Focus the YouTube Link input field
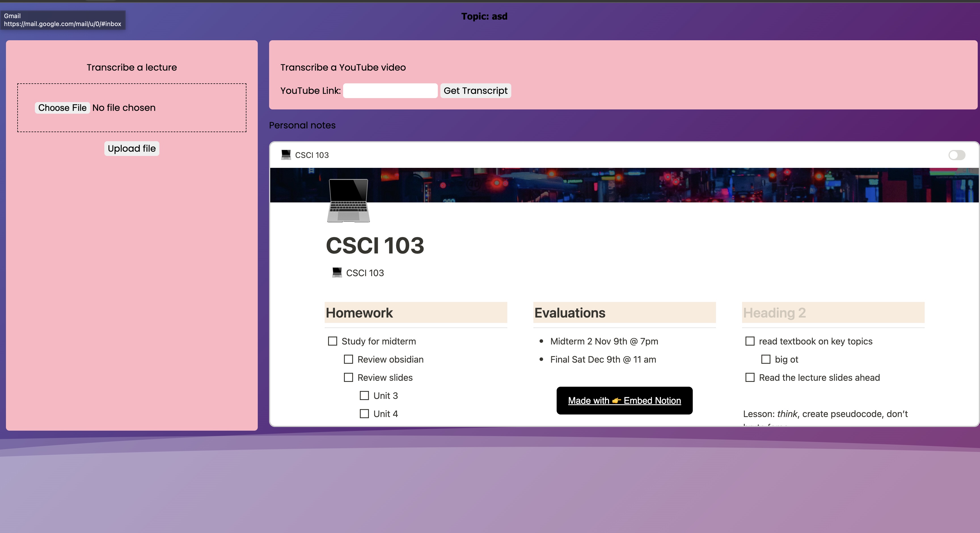 click(x=390, y=90)
